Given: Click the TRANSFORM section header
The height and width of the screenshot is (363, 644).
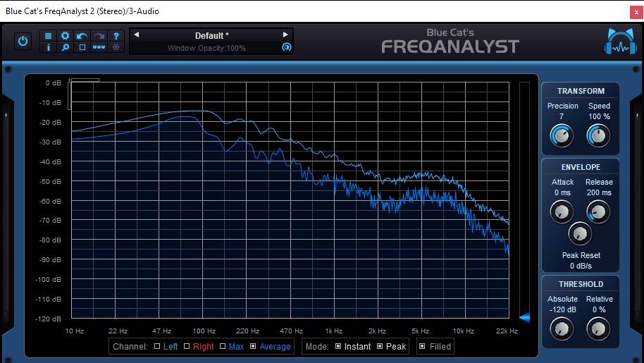Looking at the screenshot, I should (x=581, y=91).
